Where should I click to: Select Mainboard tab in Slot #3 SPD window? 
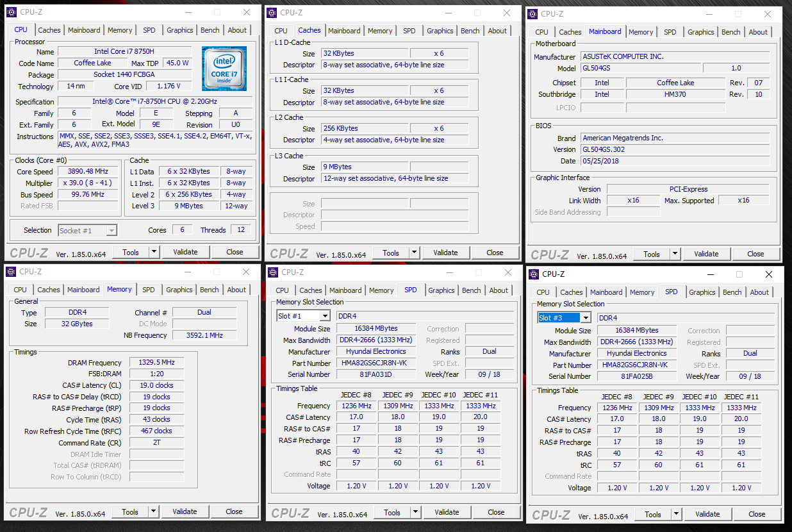606,292
